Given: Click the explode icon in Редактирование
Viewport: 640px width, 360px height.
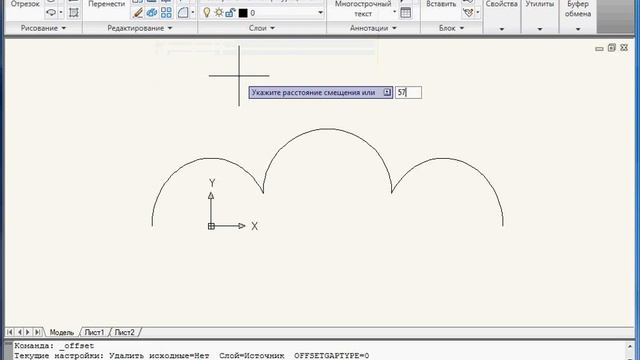Looking at the screenshot, I should coord(152,13).
